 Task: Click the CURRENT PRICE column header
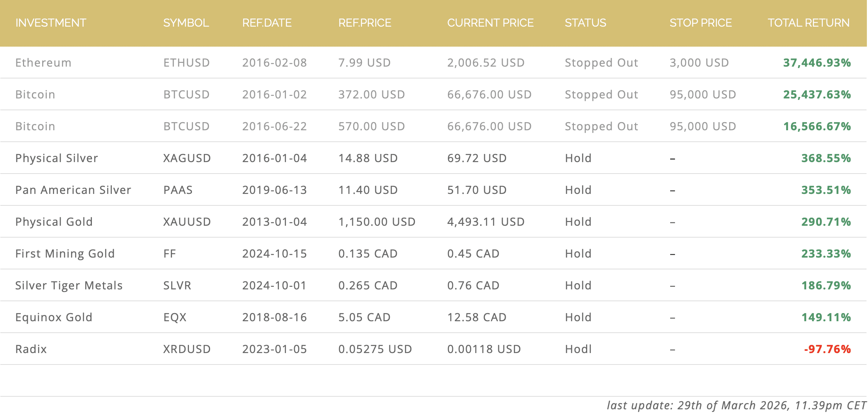pos(490,23)
